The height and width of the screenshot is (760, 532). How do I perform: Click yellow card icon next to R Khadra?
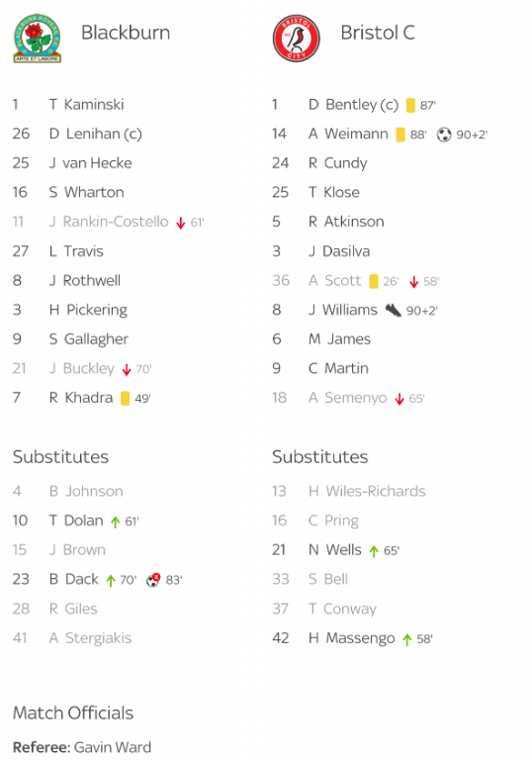coord(125,399)
